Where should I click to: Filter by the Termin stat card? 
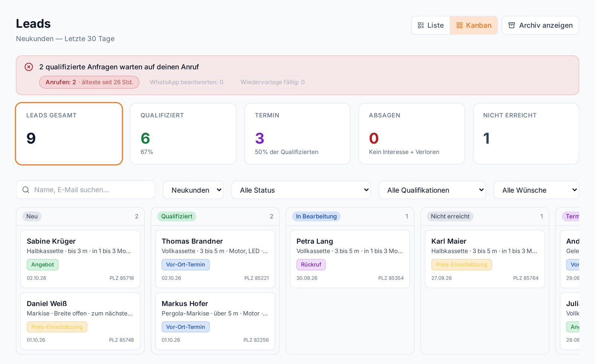[297, 134]
